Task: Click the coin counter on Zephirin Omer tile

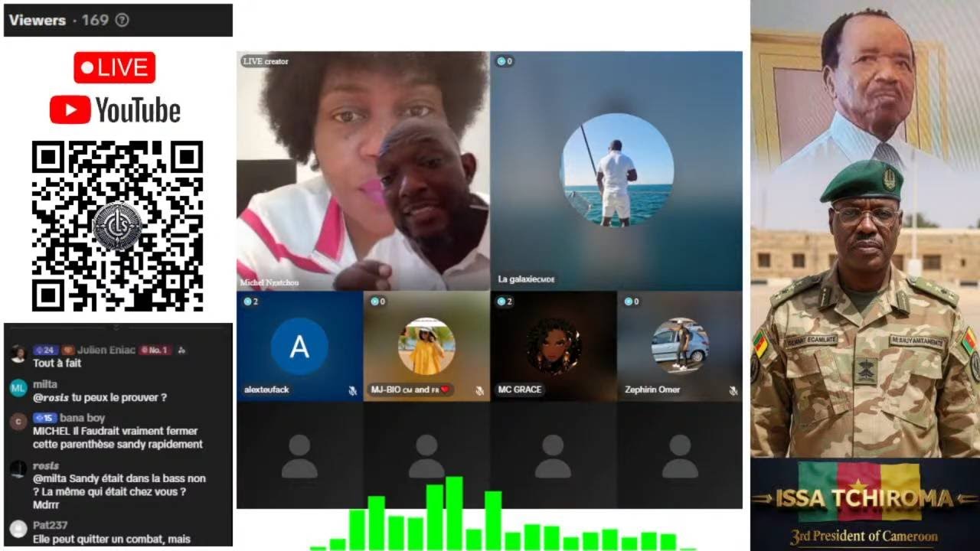Action: [x=631, y=302]
